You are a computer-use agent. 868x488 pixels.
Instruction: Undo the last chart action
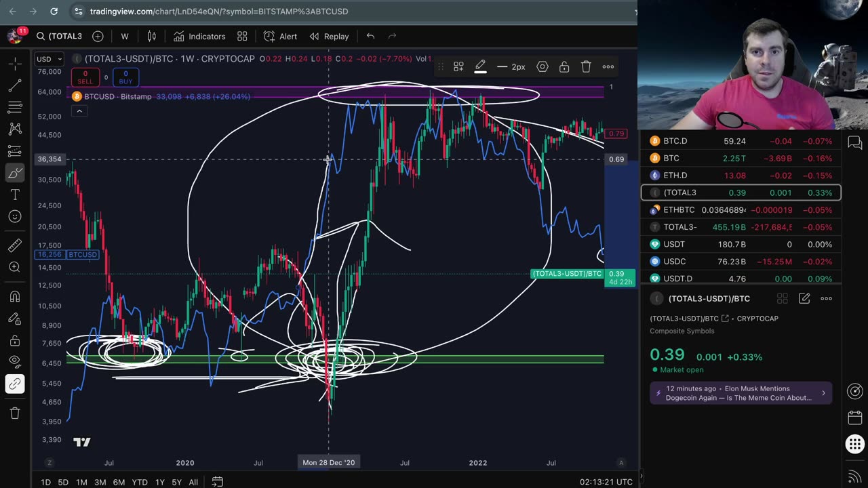370,36
